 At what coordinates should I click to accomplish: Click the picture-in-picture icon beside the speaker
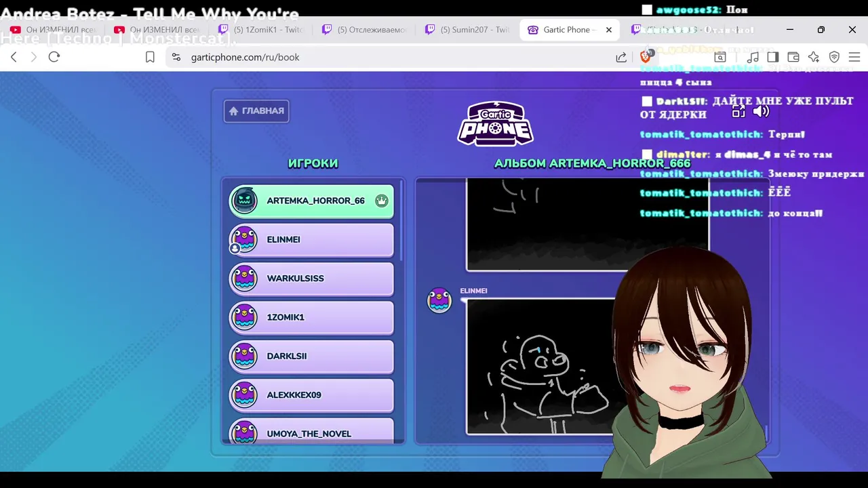[x=738, y=111]
